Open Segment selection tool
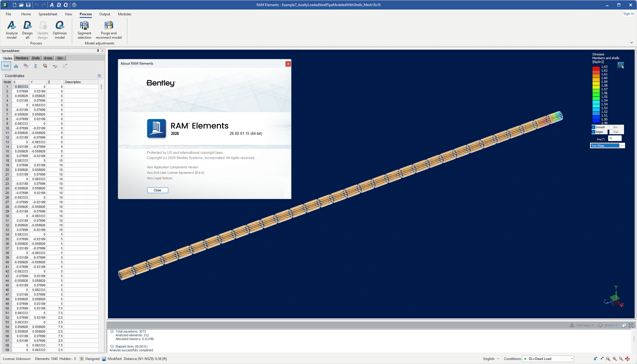 (84, 30)
